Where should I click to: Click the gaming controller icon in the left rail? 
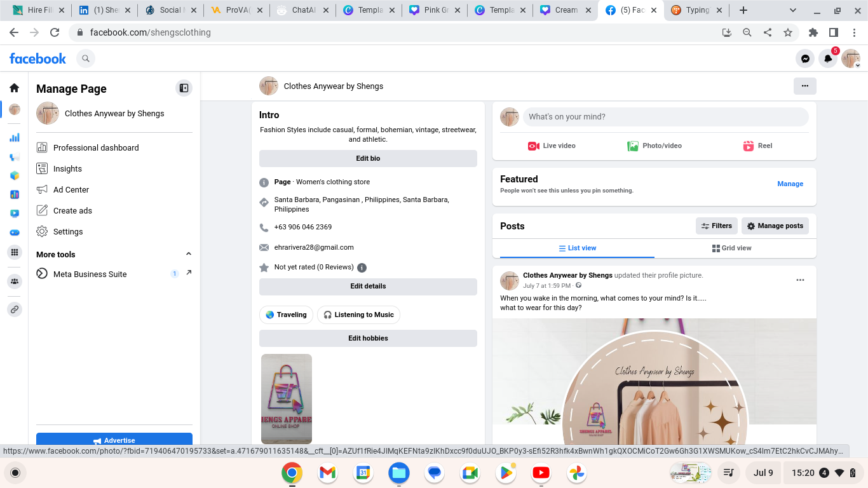14,233
